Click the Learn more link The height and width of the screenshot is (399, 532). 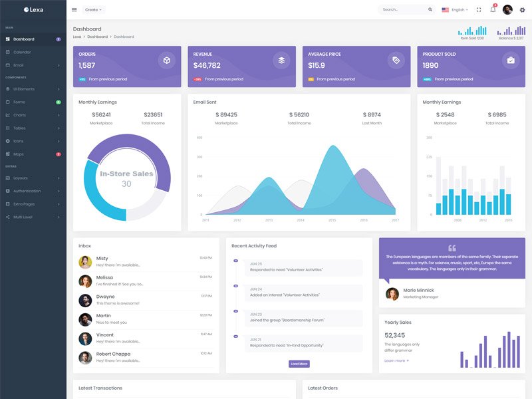pyautogui.click(x=396, y=360)
